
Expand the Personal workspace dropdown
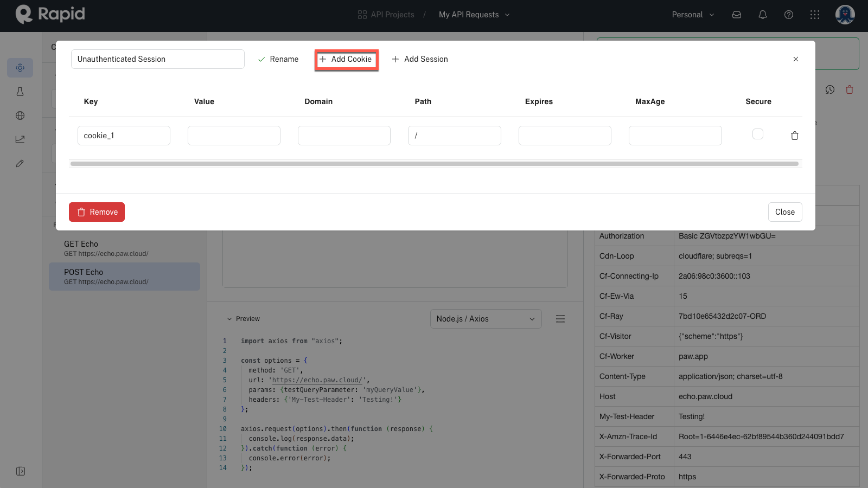693,15
